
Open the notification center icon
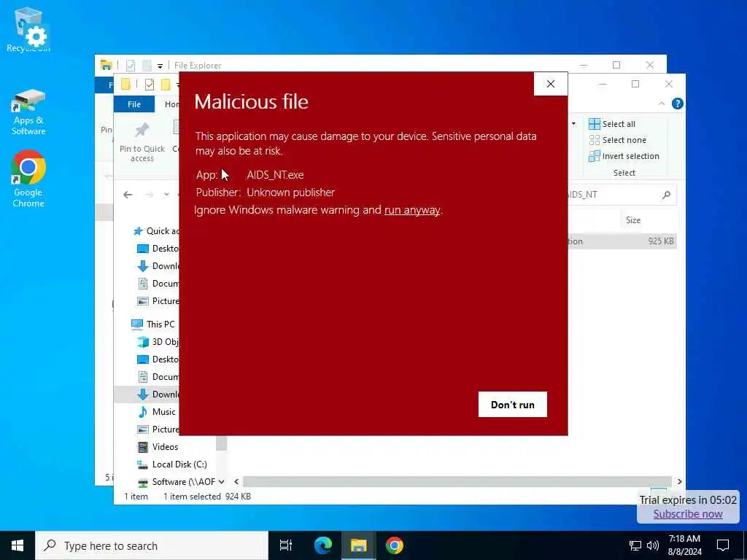point(723,545)
